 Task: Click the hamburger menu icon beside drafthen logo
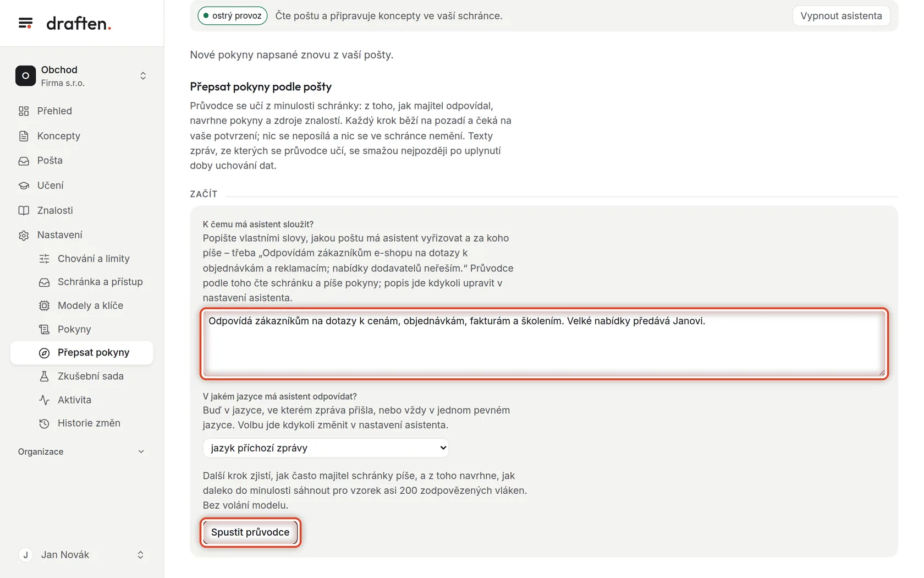click(x=25, y=23)
